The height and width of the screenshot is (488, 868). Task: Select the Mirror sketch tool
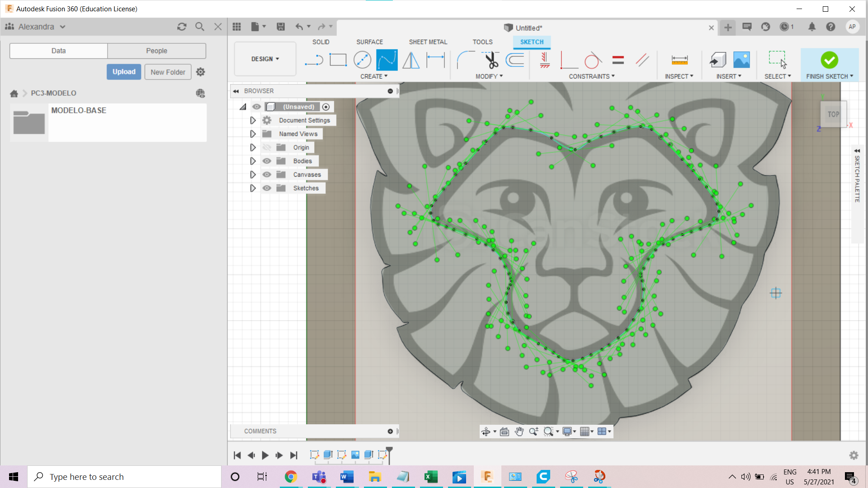tap(411, 60)
